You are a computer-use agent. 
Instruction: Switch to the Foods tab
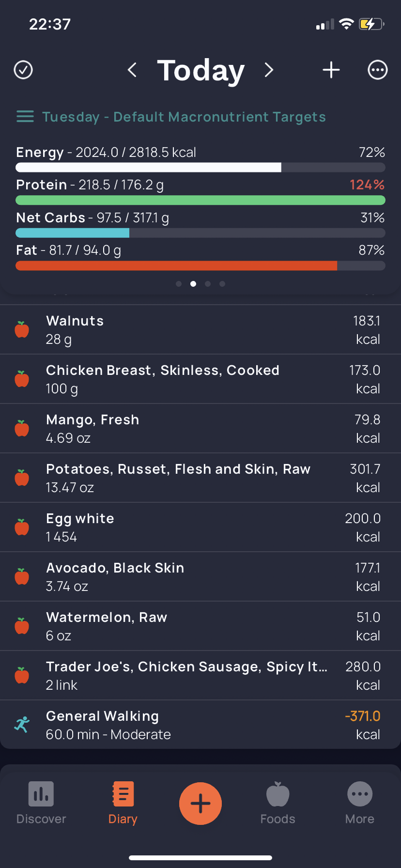pyautogui.click(x=278, y=803)
